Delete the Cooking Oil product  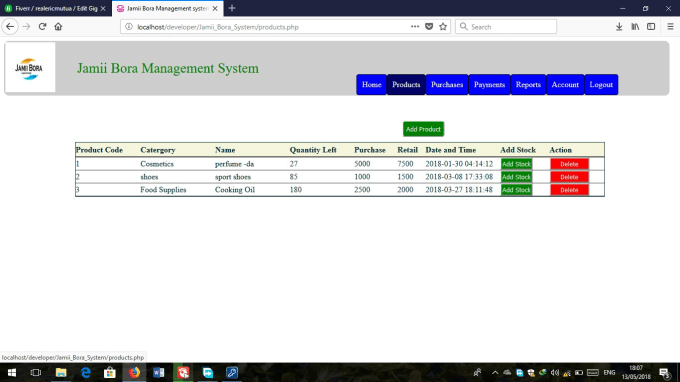point(569,190)
